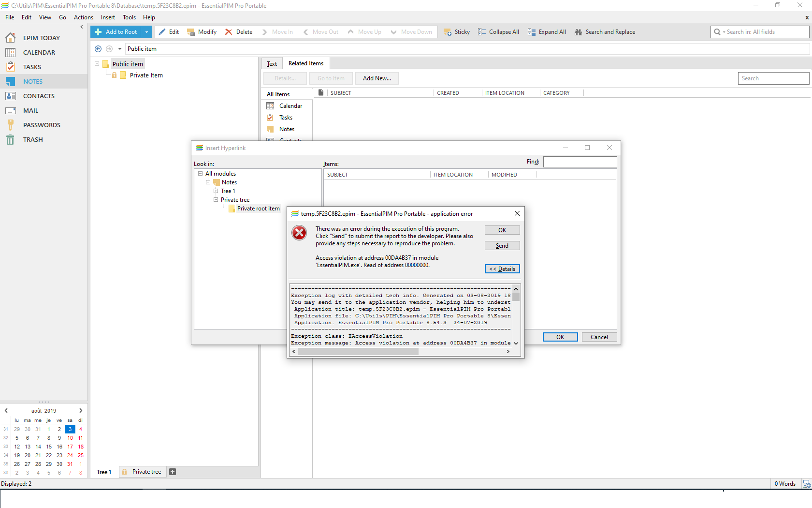This screenshot has height=508, width=812.
Task: Collapse error Details section
Action: [502, 269]
